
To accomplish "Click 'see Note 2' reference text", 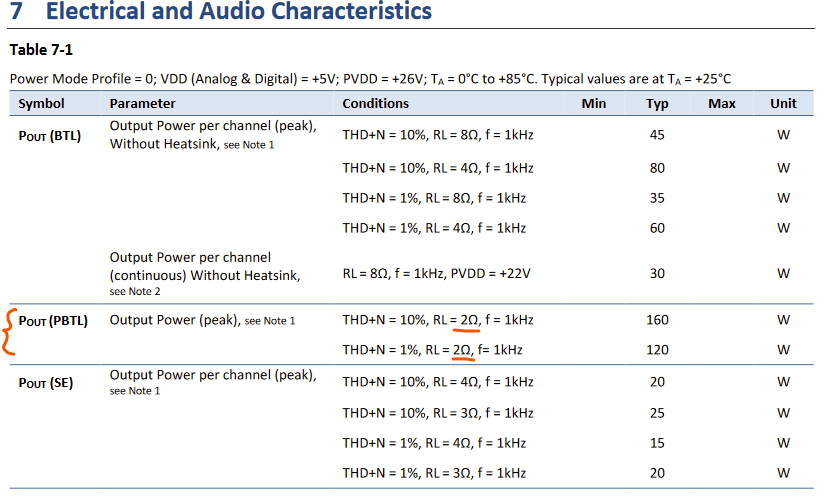I will [x=135, y=292].
